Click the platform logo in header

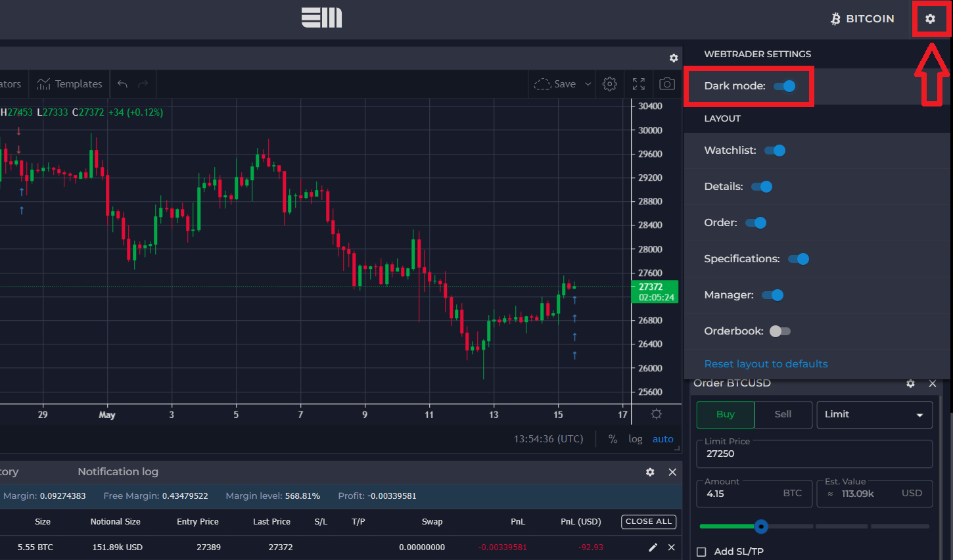pos(321,18)
